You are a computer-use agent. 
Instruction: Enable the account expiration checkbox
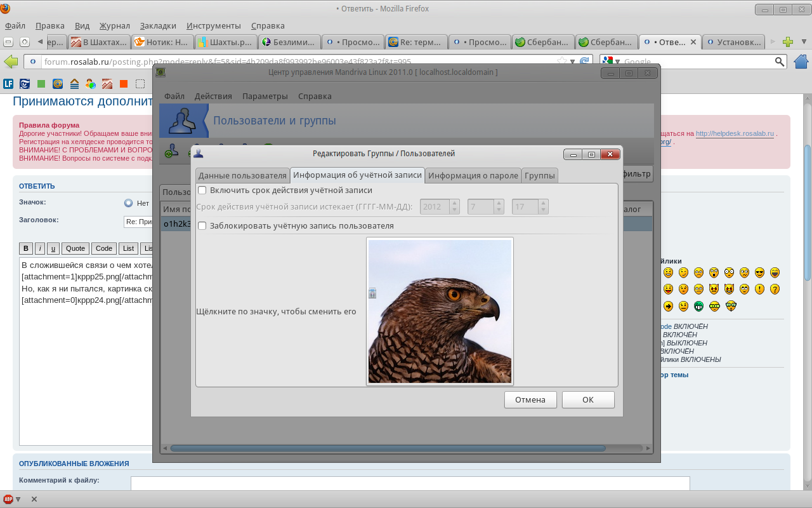(x=202, y=190)
